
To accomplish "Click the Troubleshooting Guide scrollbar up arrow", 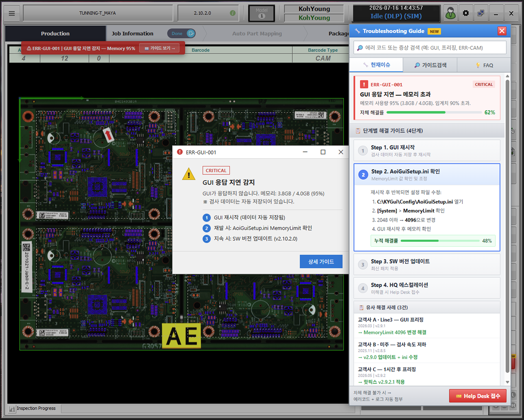I will [508, 76].
